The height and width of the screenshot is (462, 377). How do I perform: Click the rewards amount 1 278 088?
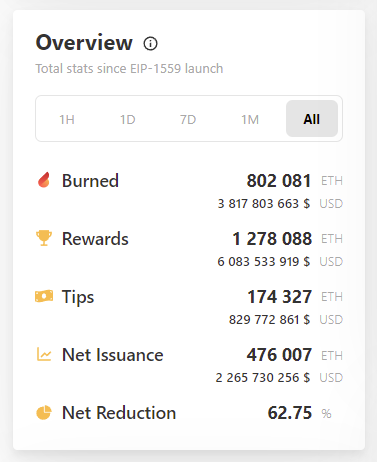[x=272, y=239]
